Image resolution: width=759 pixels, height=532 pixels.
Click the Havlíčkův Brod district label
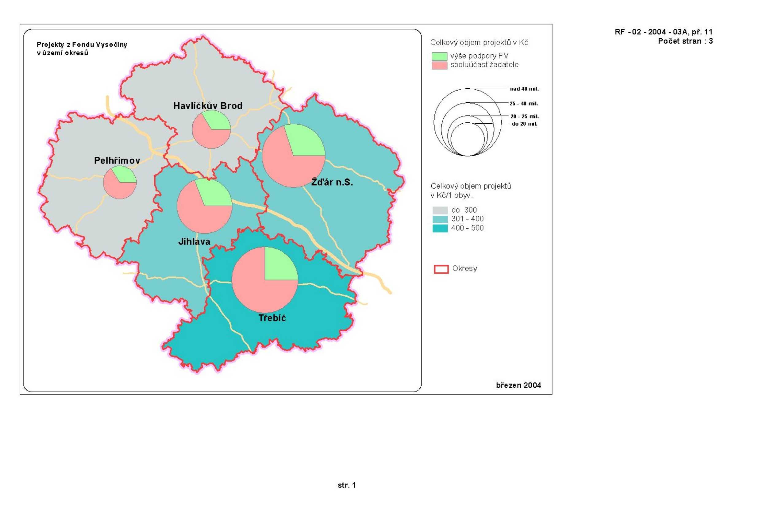tap(208, 106)
